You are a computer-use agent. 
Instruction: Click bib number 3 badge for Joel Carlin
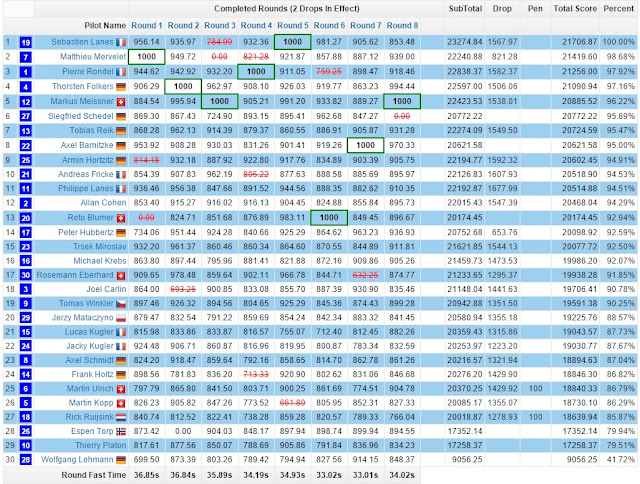[26, 289]
